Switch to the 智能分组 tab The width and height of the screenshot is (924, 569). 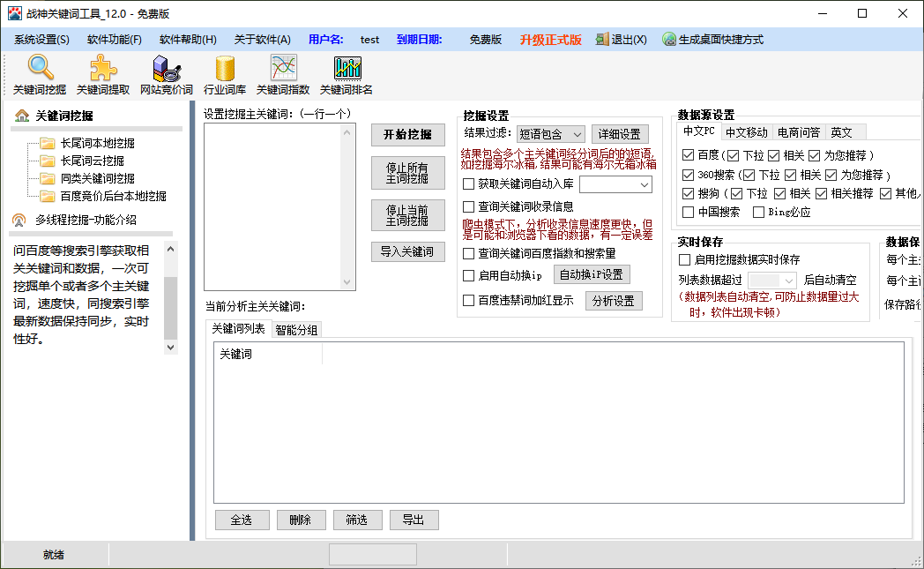point(296,330)
